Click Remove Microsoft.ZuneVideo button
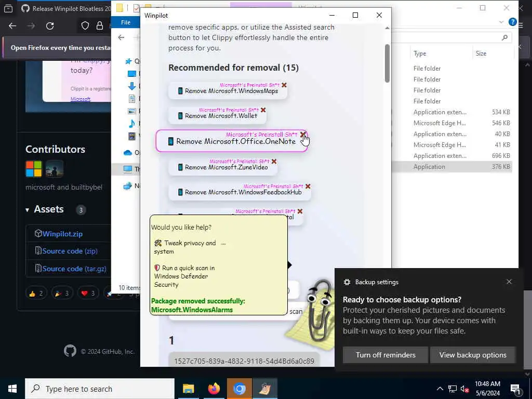This screenshot has height=399, width=532. 223,167
